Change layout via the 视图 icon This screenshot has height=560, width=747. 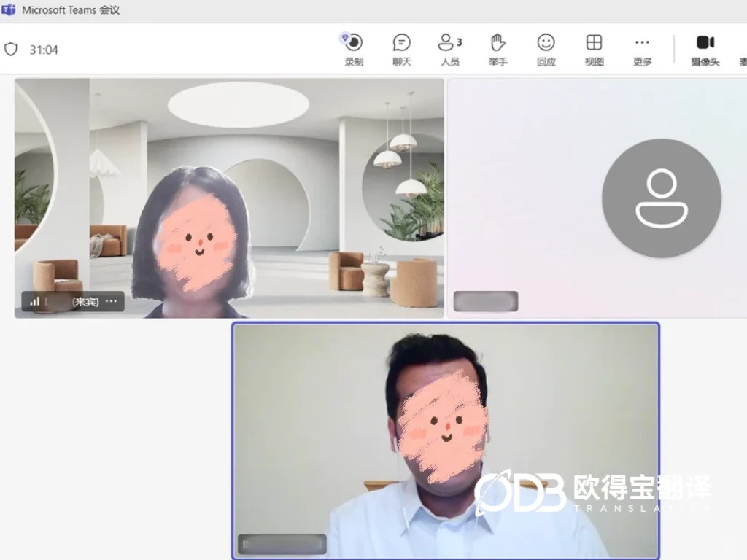[x=594, y=50]
